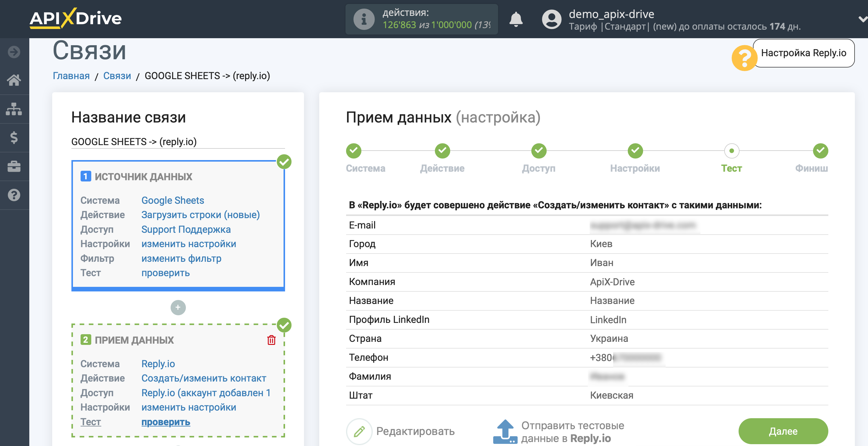
Task: Open Создать/изменить контакт action link
Action: coord(204,378)
